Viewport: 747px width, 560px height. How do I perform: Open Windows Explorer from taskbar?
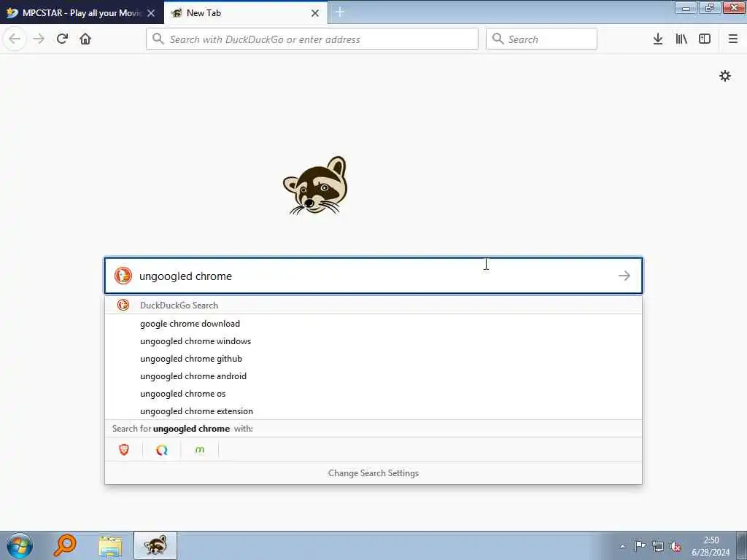(111, 545)
